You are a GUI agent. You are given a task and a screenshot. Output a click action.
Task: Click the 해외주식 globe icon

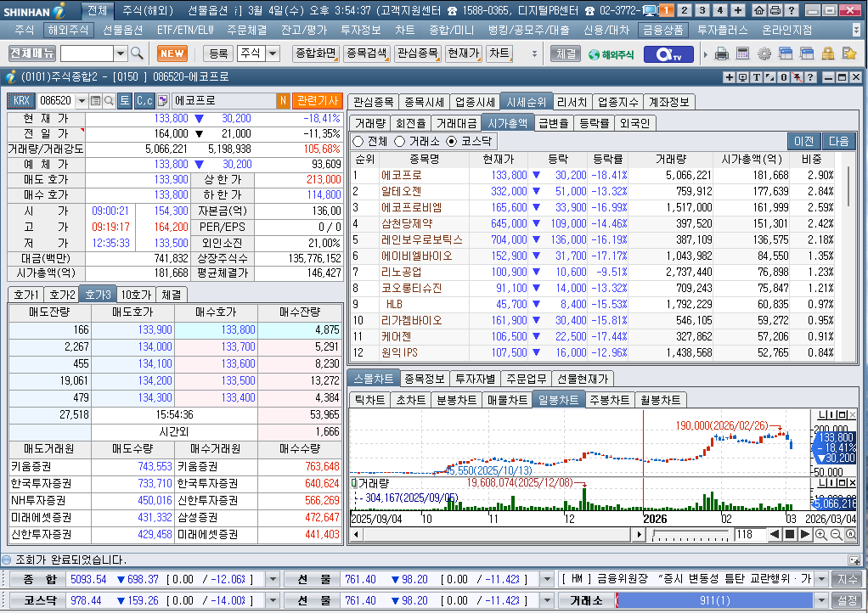coord(612,54)
